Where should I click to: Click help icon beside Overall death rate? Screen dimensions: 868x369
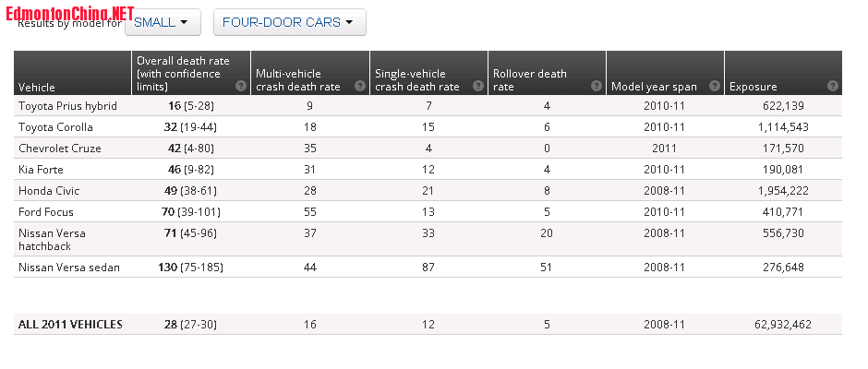coord(240,86)
